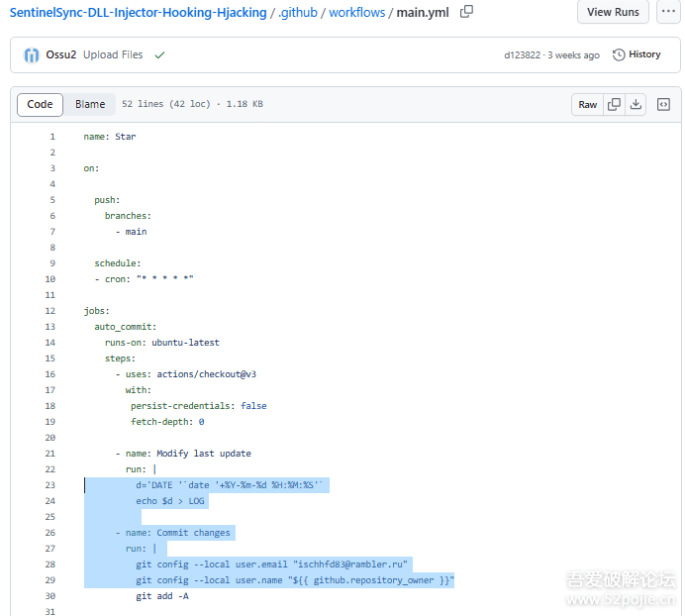Navigate to workflows folder breadcrumb
The width and height of the screenshot is (685, 616).
pos(357,13)
